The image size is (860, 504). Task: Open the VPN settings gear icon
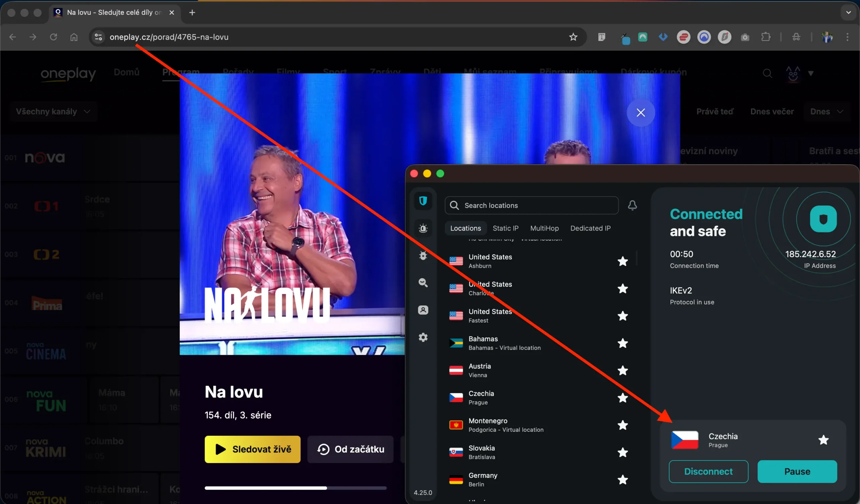click(423, 337)
